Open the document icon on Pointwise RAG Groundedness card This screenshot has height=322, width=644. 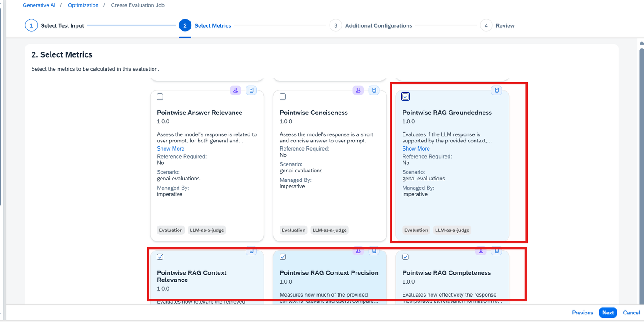[496, 90]
